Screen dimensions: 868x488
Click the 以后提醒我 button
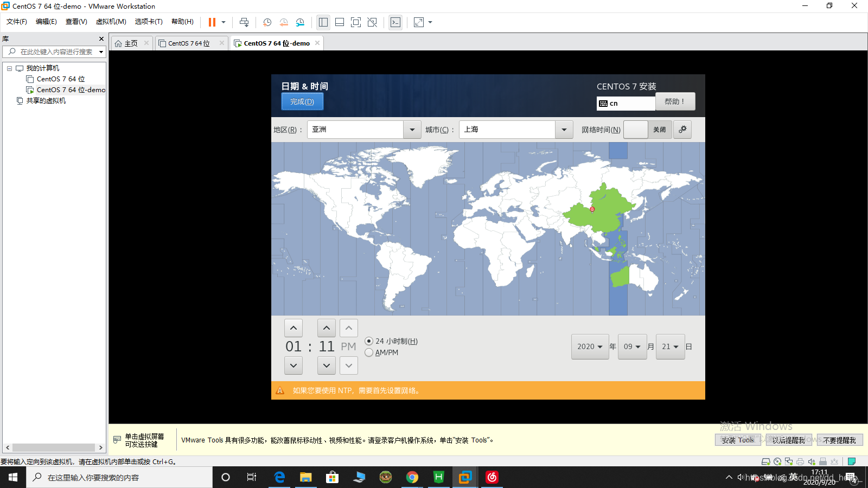pyautogui.click(x=789, y=440)
